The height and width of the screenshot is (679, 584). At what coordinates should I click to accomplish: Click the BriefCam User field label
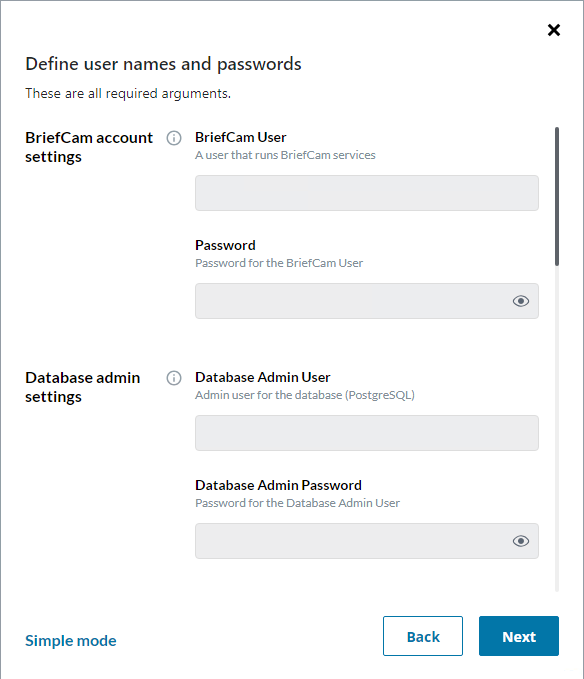241,137
